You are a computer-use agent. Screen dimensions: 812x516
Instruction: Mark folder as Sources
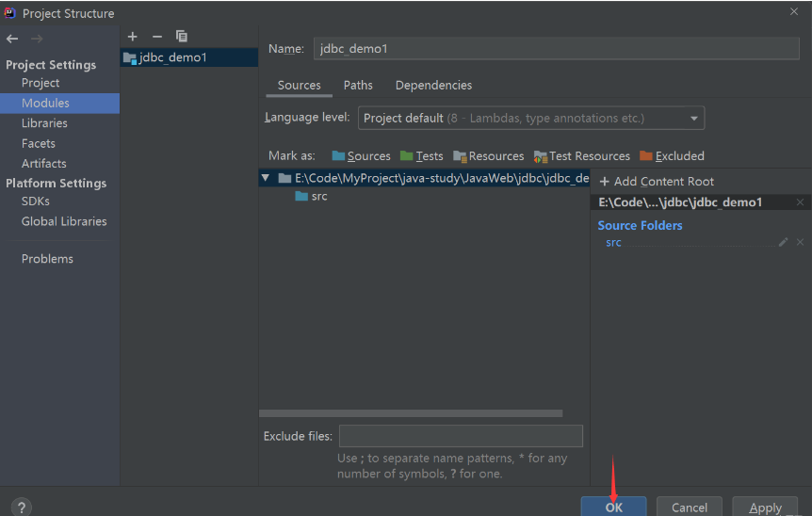361,156
